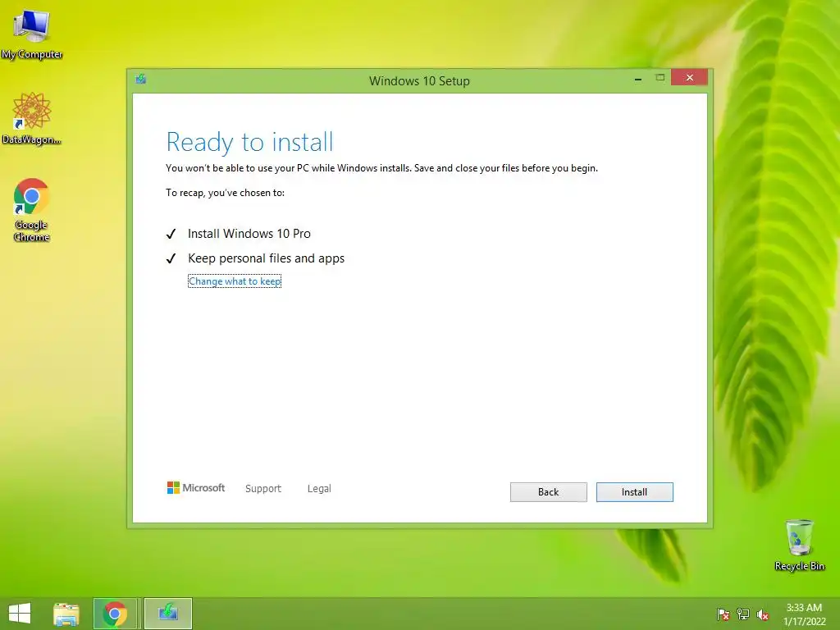This screenshot has width=840, height=630.
Task: Click the setup icon in the title bar
Action: click(141, 80)
